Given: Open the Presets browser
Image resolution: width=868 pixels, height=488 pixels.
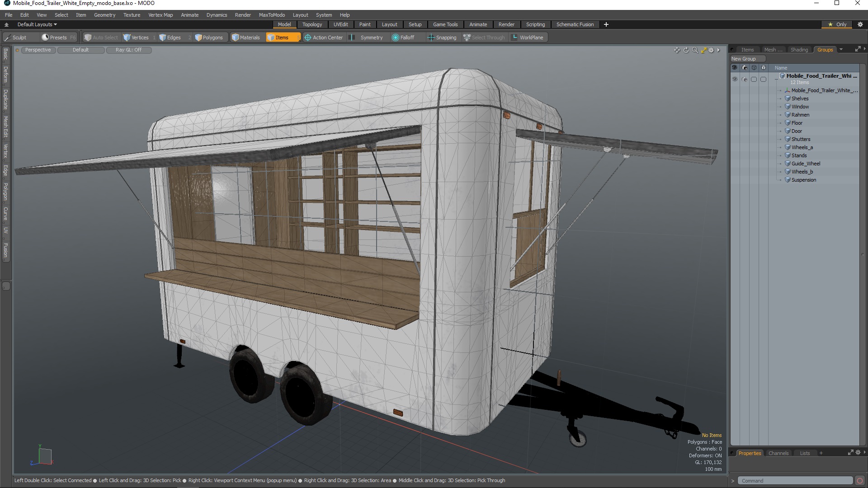Looking at the screenshot, I should point(58,38).
